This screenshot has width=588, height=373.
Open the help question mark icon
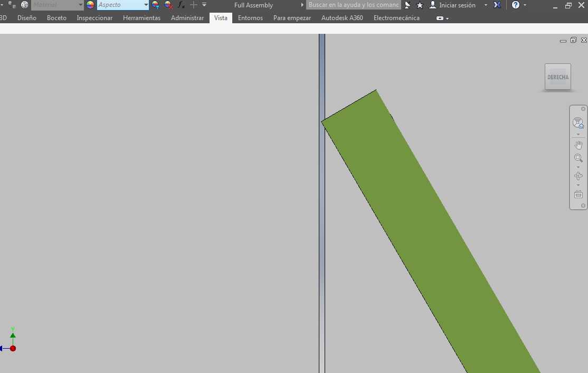pos(516,5)
